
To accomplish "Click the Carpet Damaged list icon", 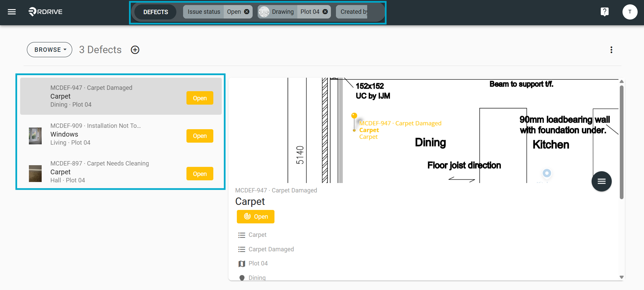I will (242, 249).
